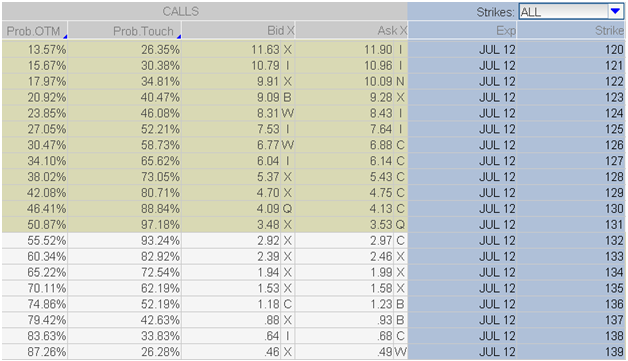The image size is (628, 361).
Task: Click Prob.Touch value 97.18%
Action: point(160,224)
